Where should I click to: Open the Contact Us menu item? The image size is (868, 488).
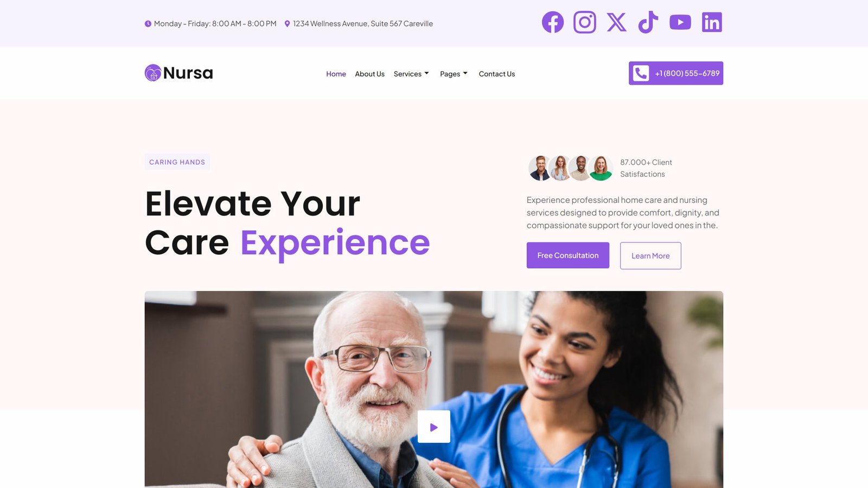pyautogui.click(x=496, y=74)
